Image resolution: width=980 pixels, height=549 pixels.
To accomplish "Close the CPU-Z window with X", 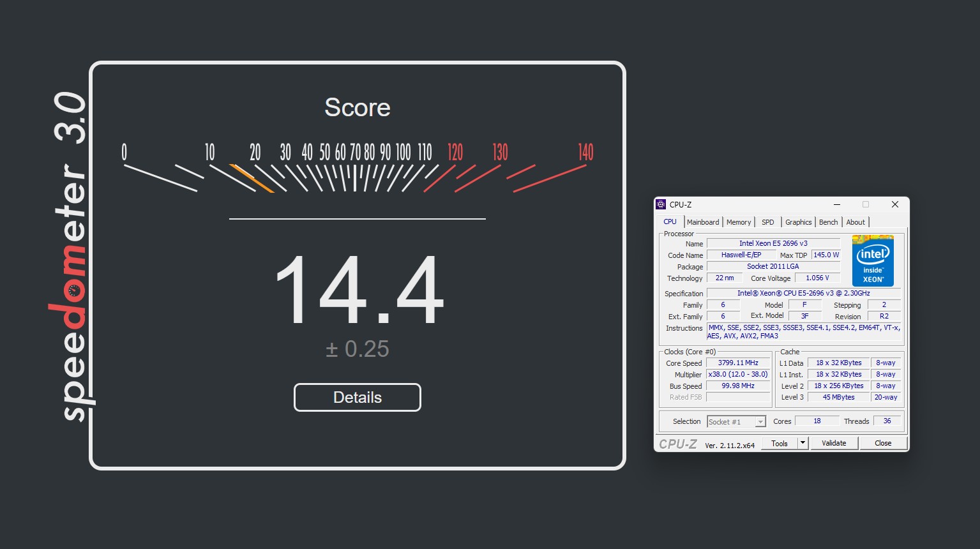I will (894, 204).
